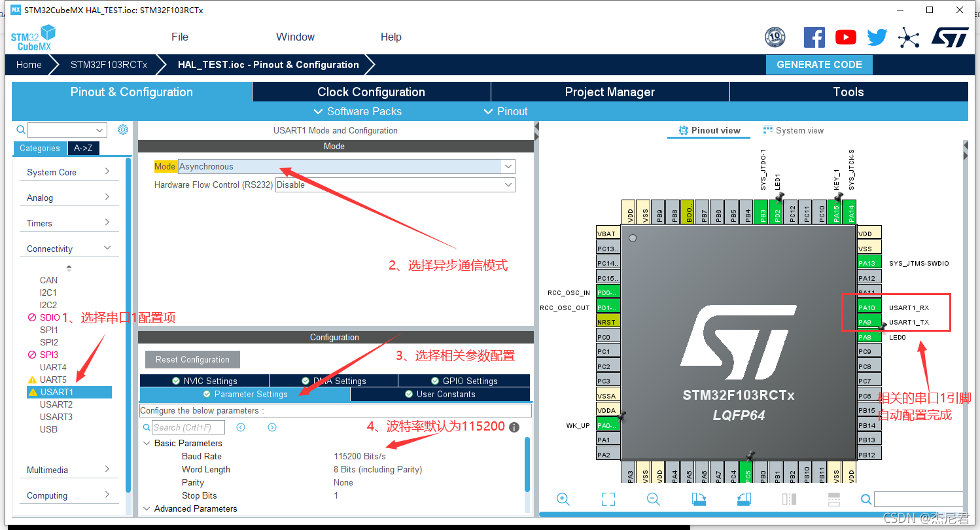Open the YouTube link icon
Image resolution: width=980 pixels, height=530 pixels.
click(x=846, y=37)
